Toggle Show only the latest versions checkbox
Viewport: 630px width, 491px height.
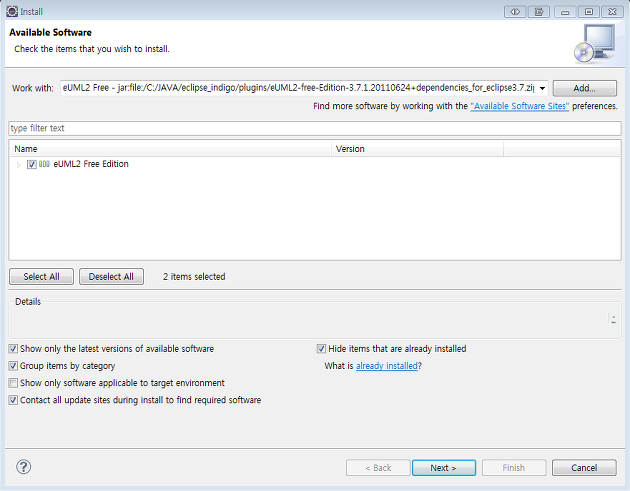pyautogui.click(x=13, y=349)
